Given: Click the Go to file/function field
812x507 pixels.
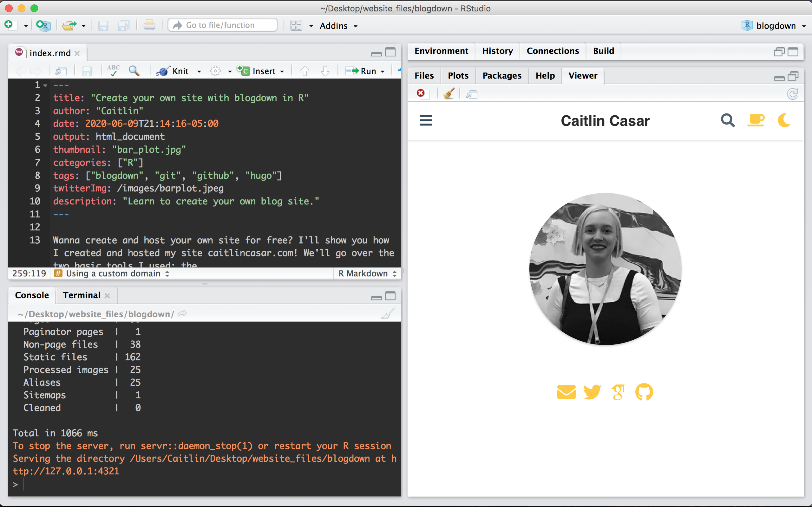Looking at the screenshot, I should [222, 25].
